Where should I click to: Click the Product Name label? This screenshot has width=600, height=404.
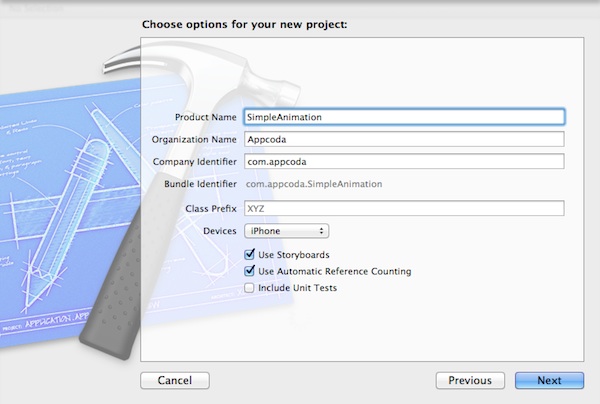click(205, 117)
